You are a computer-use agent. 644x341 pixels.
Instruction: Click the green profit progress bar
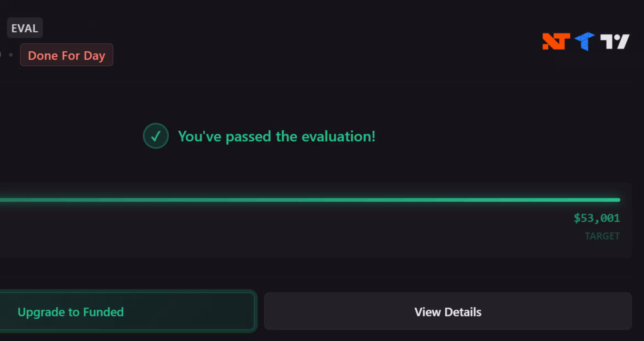click(310, 200)
